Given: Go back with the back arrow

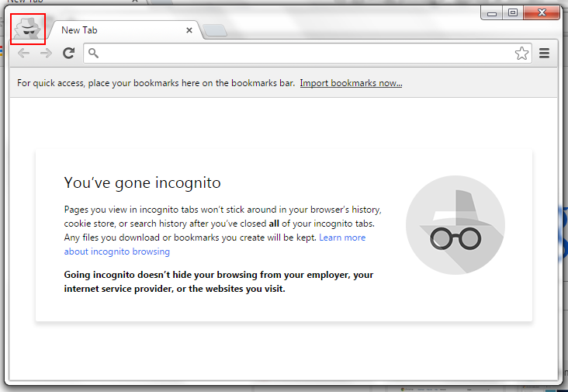Looking at the screenshot, I should tap(24, 54).
